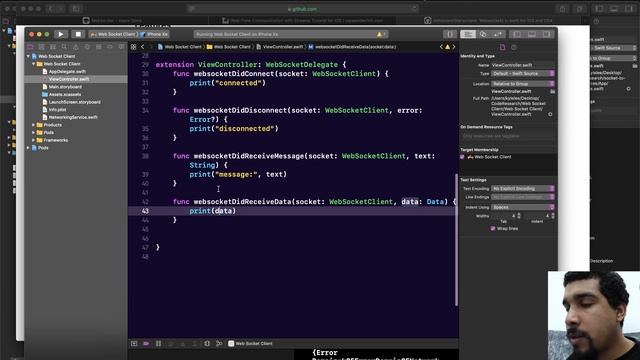Show the Test navigator
640x360 pixels.
click(87, 47)
